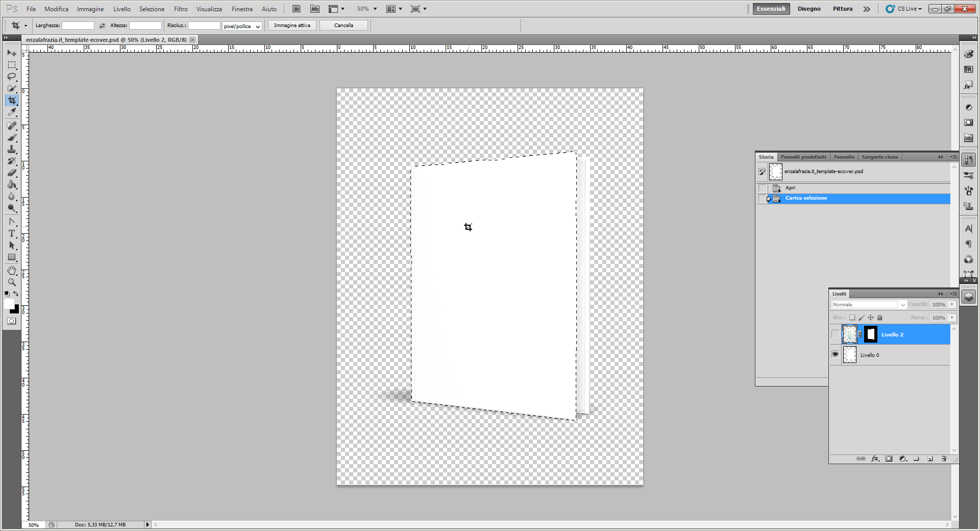
Task: Activate the Paint Bucket tool
Action: tap(12, 185)
